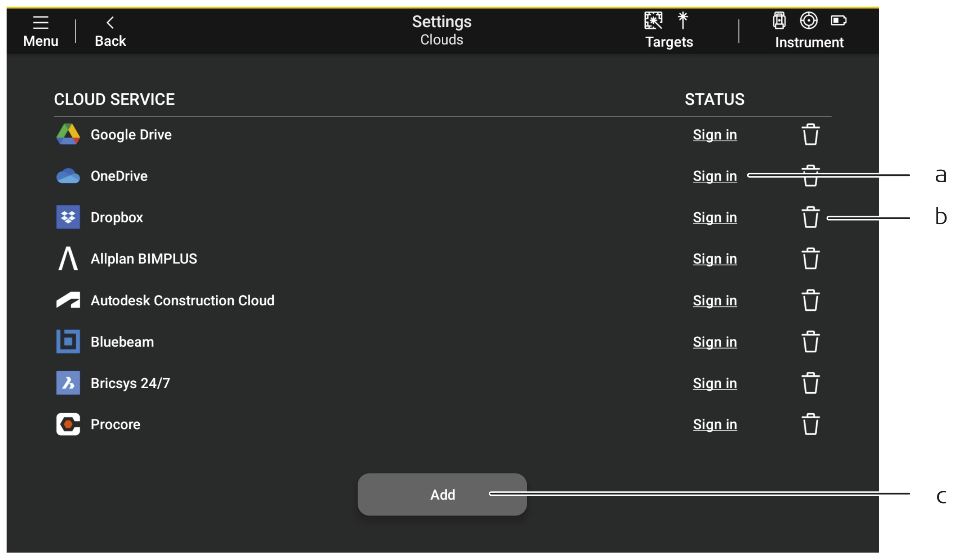Click the Dropbox trash icon

(810, 217)
